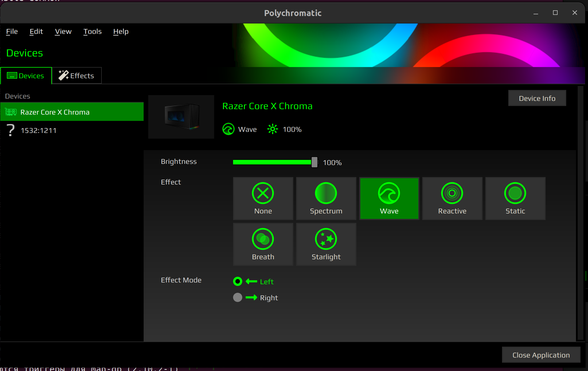
Task: Select the Left effect mode radio
Action: (x=238, y=281)
